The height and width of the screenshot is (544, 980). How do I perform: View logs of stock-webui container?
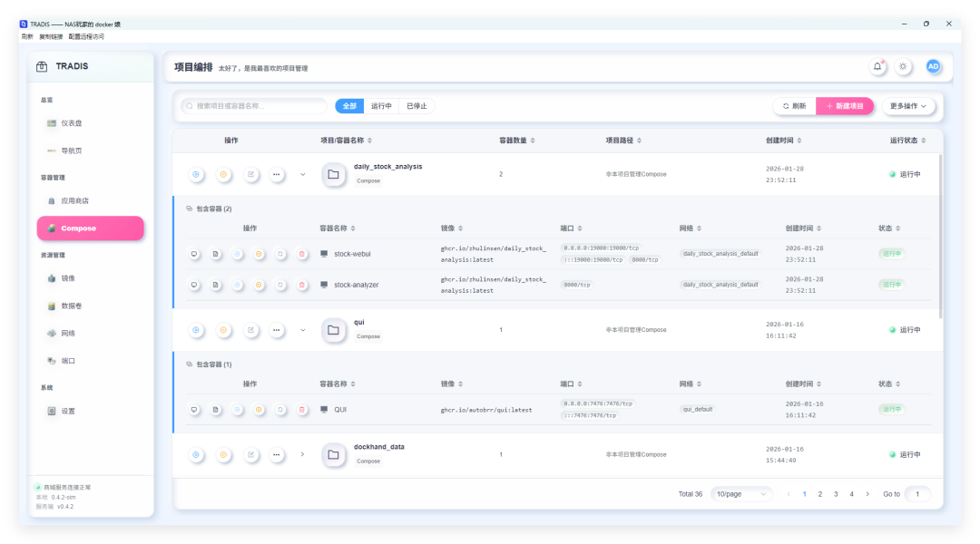[216, 254]
